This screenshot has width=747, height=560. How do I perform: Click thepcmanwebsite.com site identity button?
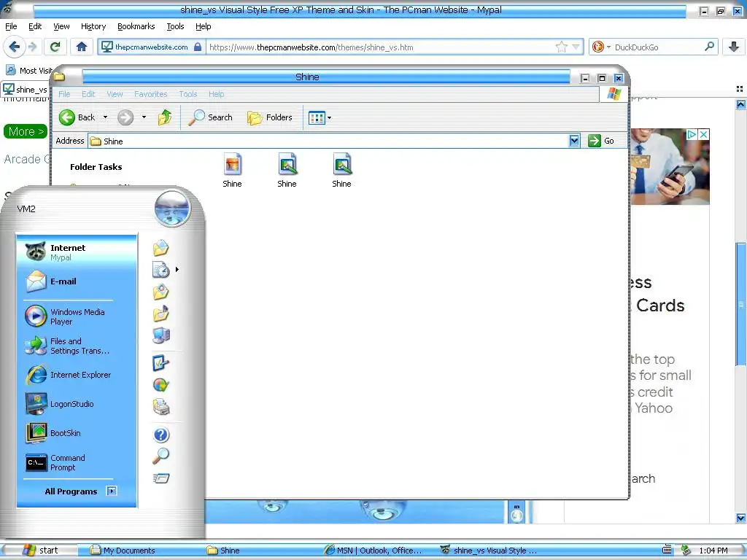click(x=152, y=47)
